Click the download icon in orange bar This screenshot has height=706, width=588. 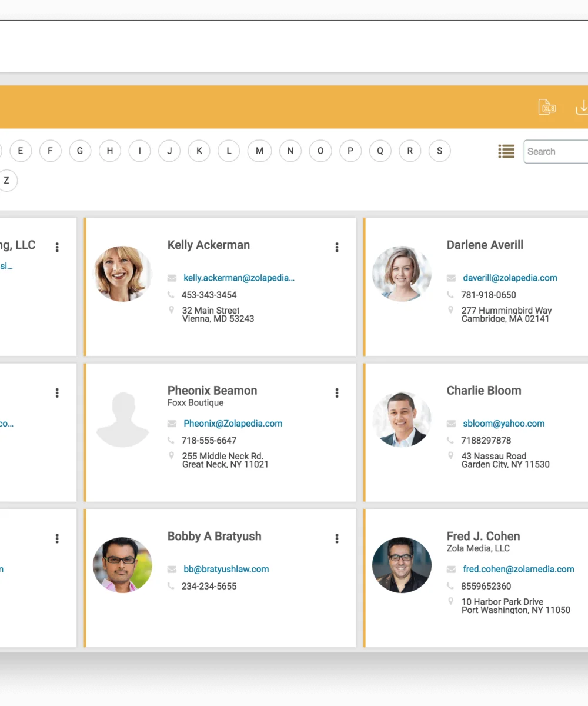tap(582, 107)
